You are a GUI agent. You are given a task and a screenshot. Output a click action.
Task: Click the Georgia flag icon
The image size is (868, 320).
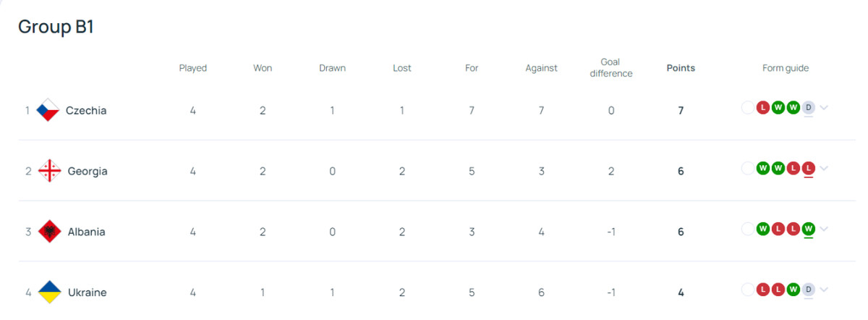pos(49,171)
